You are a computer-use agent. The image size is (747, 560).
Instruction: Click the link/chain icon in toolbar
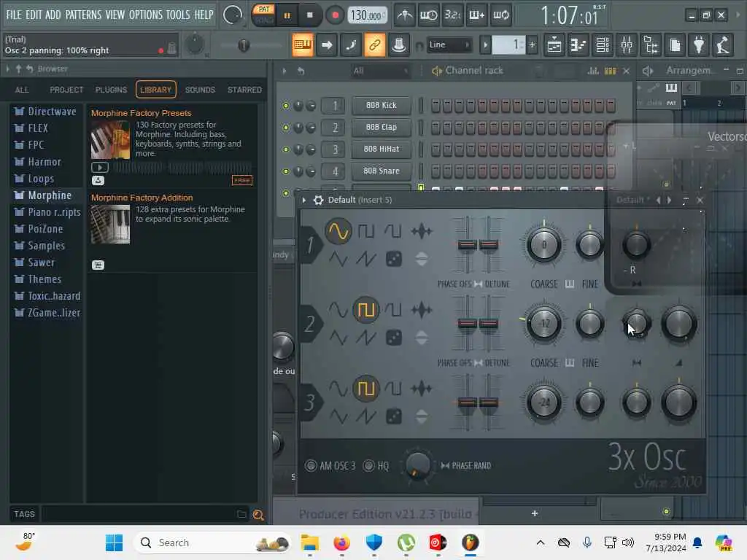tap(375, 44)
